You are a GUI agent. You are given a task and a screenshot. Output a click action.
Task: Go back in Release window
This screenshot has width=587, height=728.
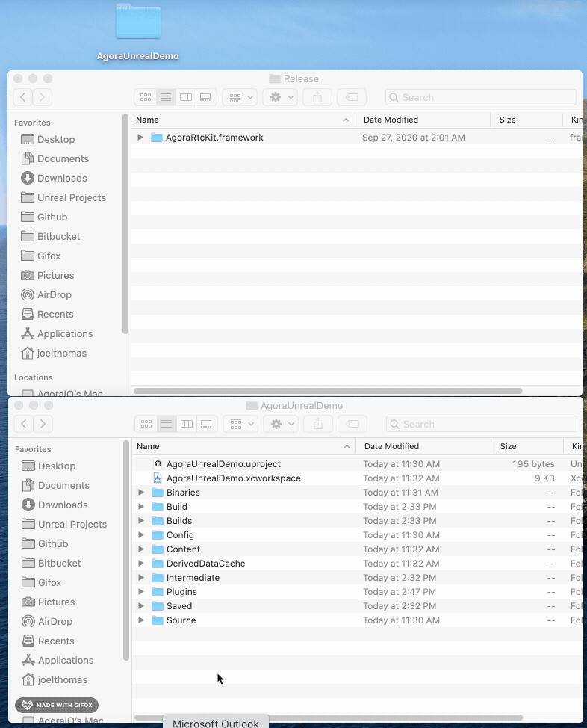[22, 97]
